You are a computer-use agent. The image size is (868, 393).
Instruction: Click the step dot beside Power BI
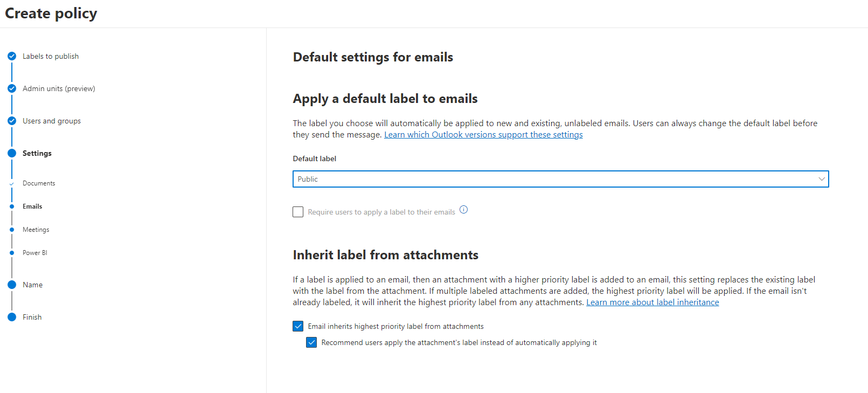12,253
